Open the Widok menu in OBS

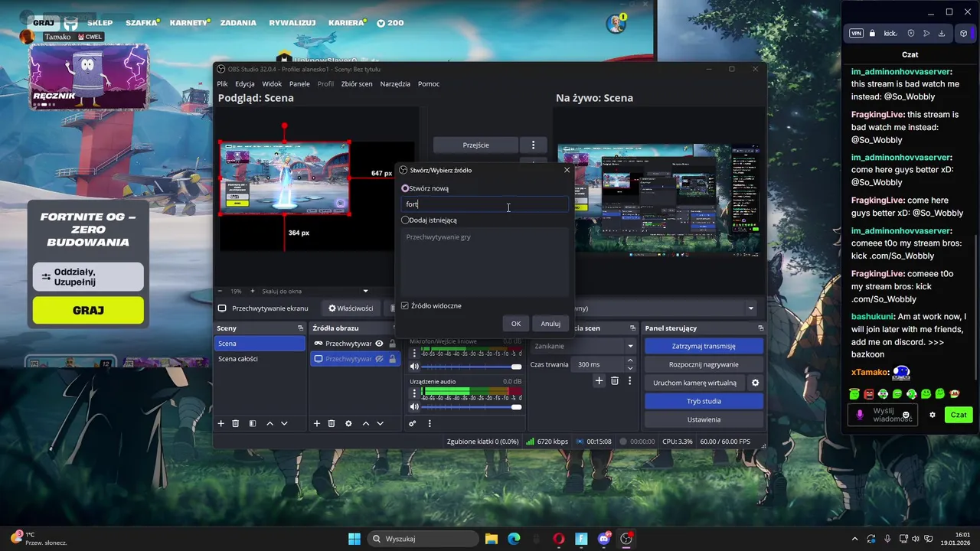272,83
